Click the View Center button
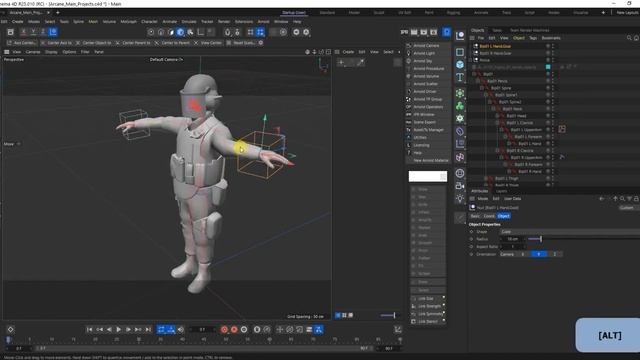The height and width of the screenshot is (360, 640). [208, 43]
